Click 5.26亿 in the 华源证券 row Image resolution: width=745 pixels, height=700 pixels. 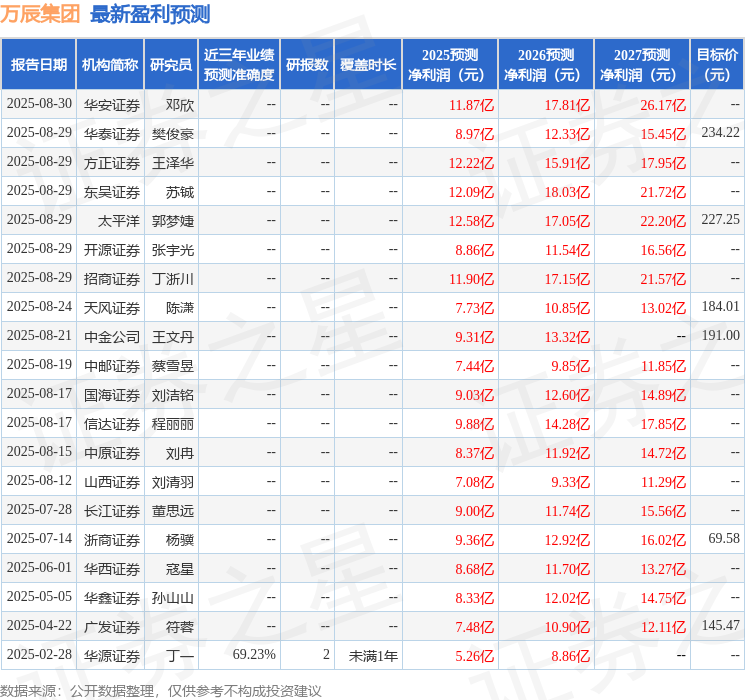tap(474, 656)
